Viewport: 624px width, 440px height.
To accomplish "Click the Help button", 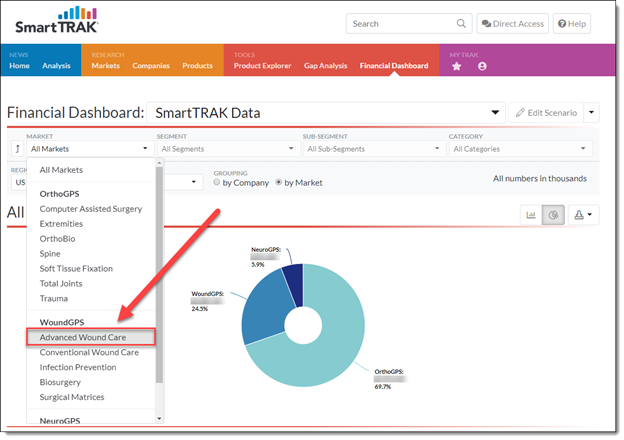I will (x=572, y=23).
